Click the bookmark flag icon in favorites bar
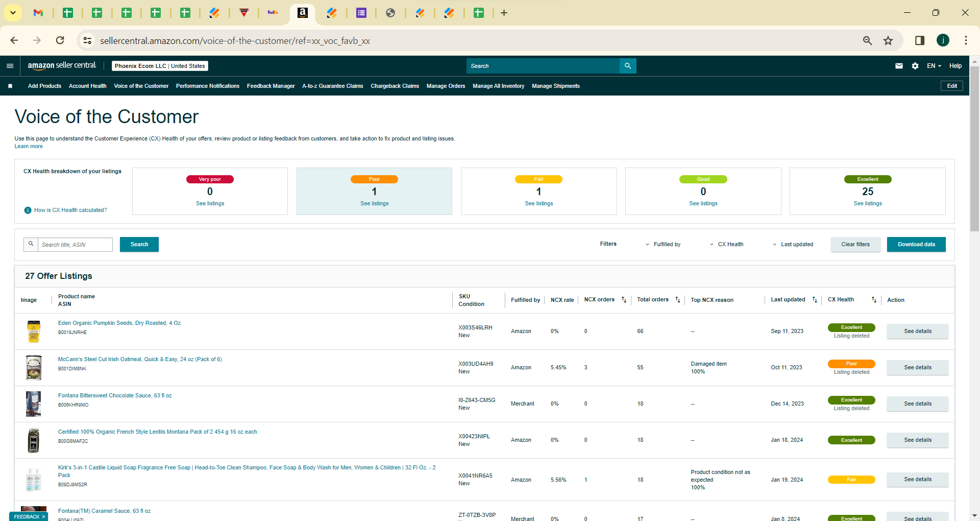The width and height of the screenshot is (980, 521). (x=10, y=86)
